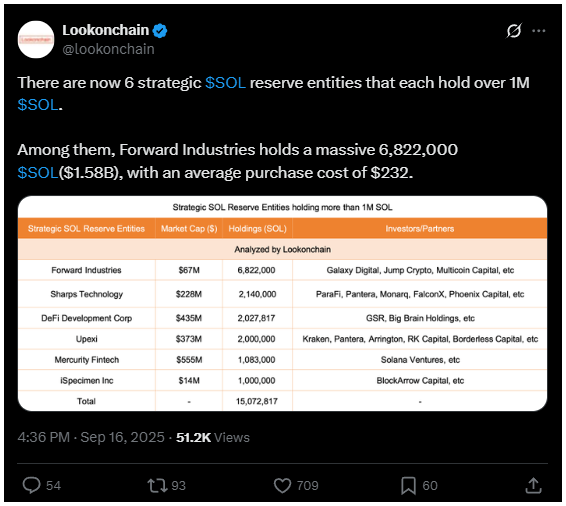This screenshot has height=506, width=566.
Task: Open the three-dot more options menu
Action: tap(539, 31)
